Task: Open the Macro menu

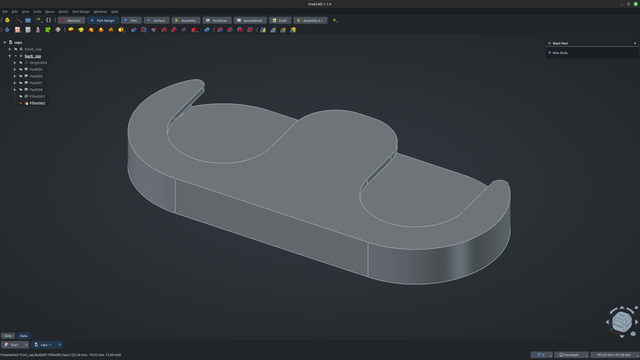Action: (50, 12)
